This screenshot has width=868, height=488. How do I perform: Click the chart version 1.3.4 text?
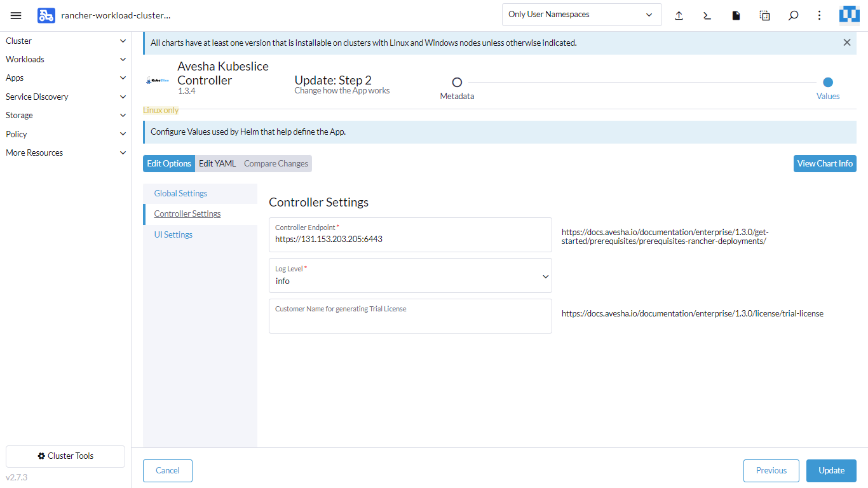point(186,91)
